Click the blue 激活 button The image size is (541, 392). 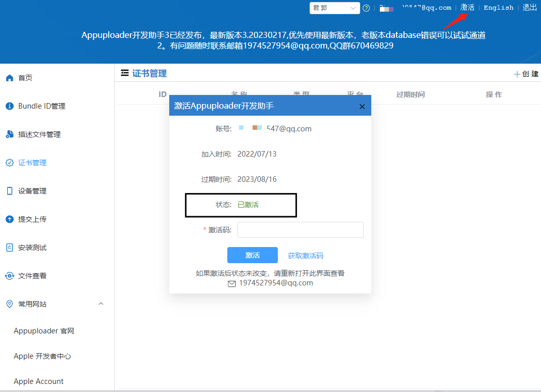click(253, 255)
